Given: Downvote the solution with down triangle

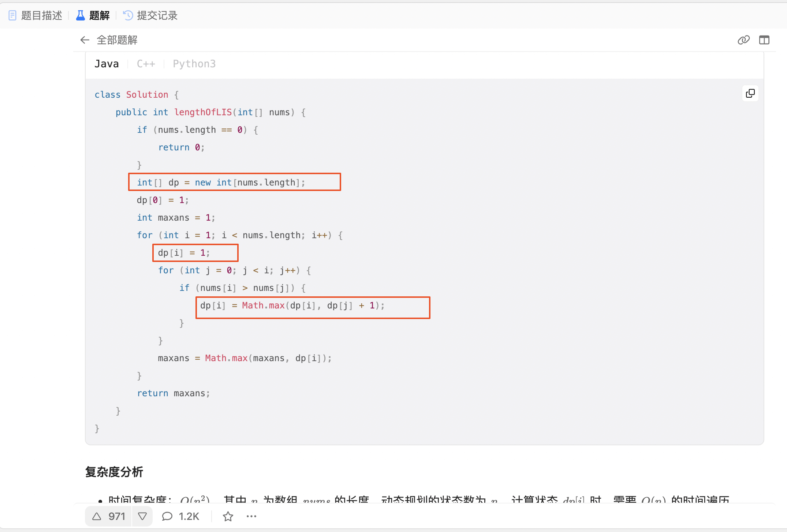Looking at the screenshot, I should coord(142,516).
